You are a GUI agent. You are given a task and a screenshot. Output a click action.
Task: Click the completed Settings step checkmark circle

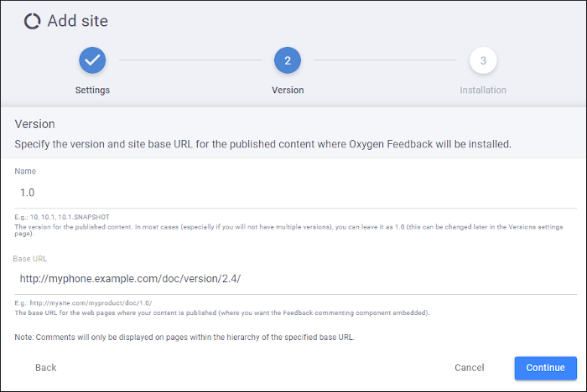(x=92, y=60)
